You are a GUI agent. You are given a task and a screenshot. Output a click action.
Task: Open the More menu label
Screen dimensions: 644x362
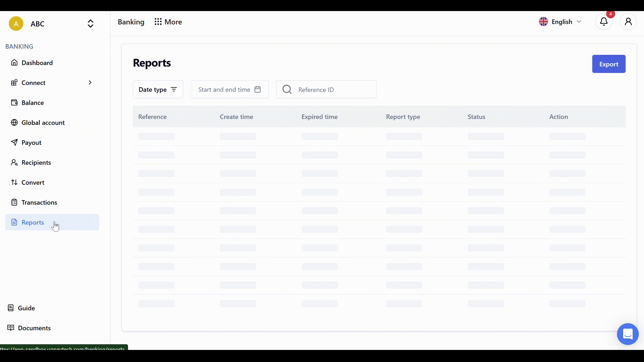click(173, 22)
